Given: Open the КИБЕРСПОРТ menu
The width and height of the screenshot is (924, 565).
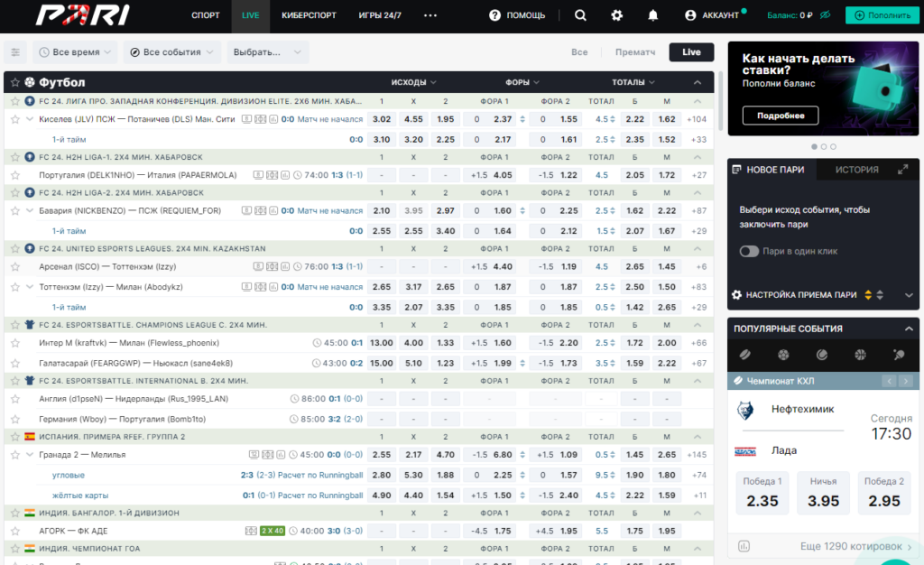Looking at the screenshot, I should (309, 15).
